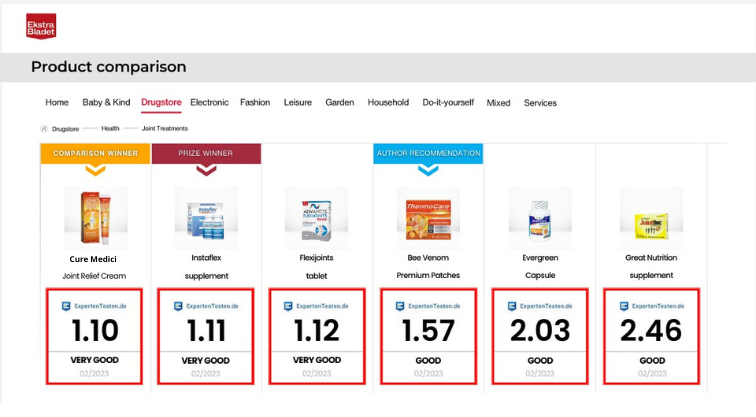
Task: Click the Ekstra Bladet logo
Action: point(41,26)
